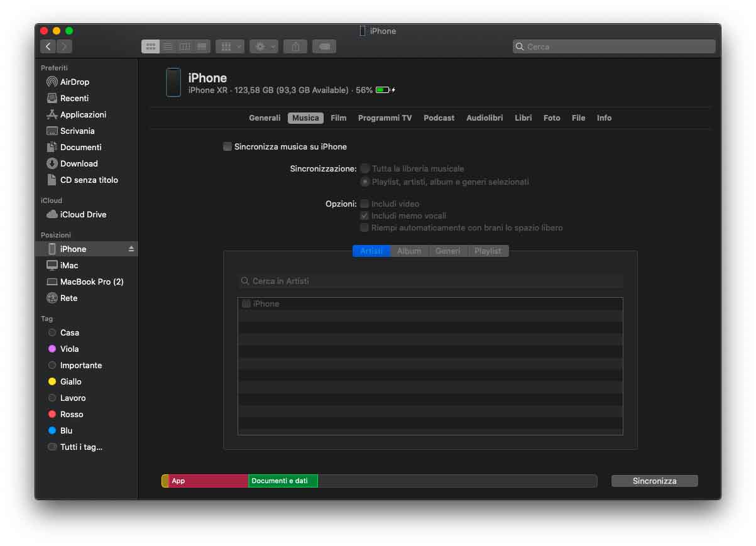Click the Edit Tags toolbar button
756x546 pixels.
324,46
